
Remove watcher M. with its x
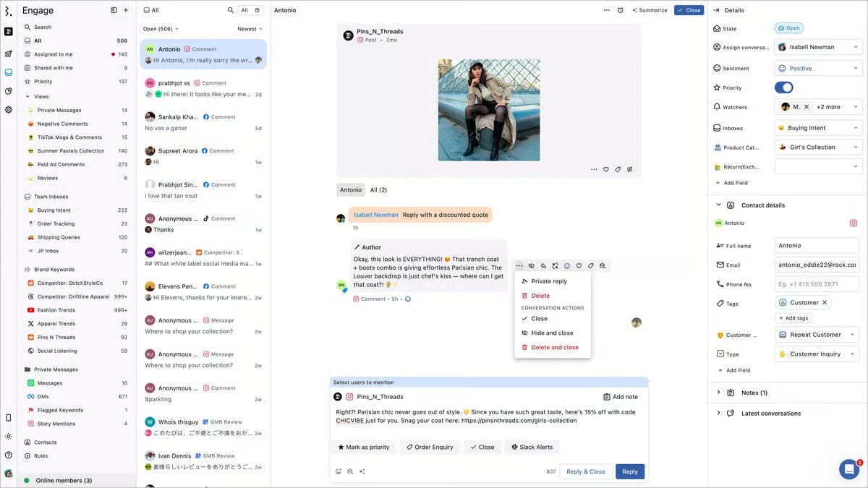point(807,107)
